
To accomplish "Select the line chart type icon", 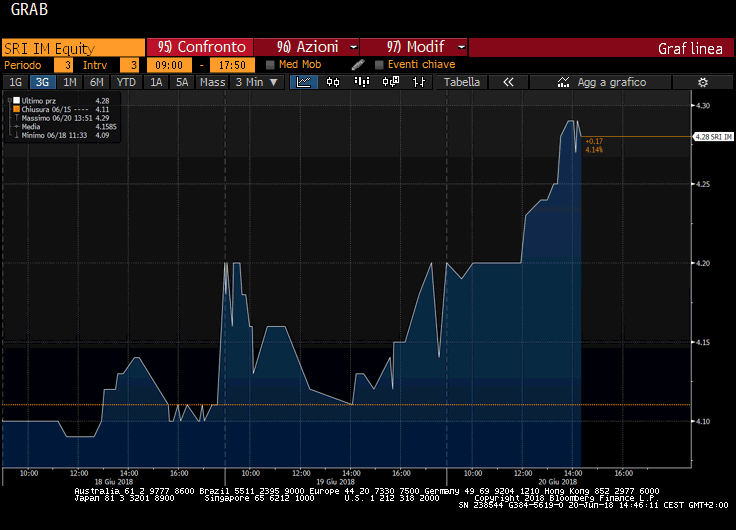I will pyautogui.click(x=297, y=82).
